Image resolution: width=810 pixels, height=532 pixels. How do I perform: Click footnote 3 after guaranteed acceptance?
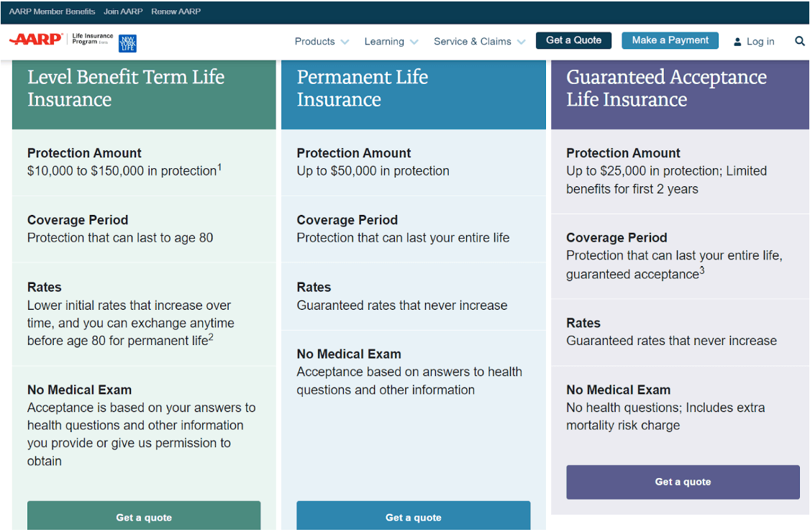702,271
